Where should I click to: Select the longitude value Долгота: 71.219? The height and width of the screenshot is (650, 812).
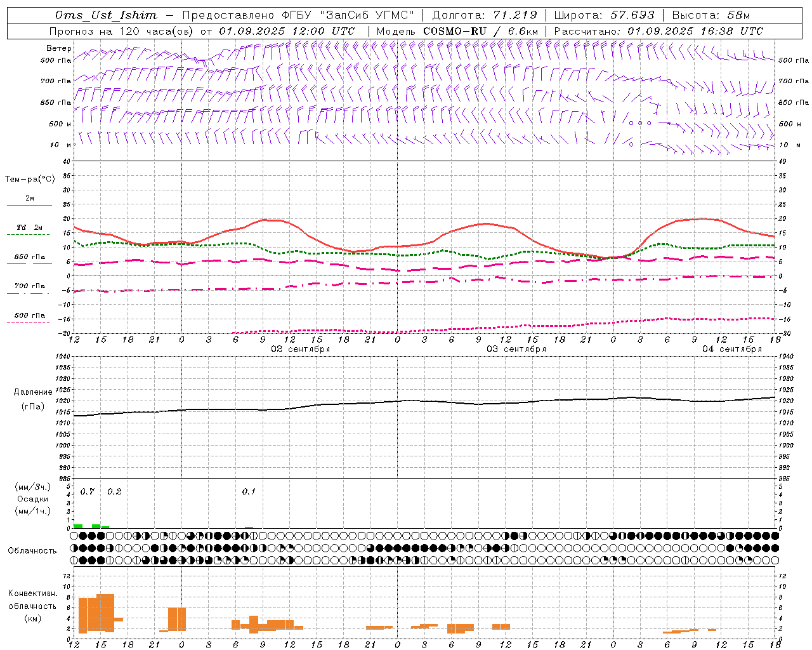click(x=485, y=15)
